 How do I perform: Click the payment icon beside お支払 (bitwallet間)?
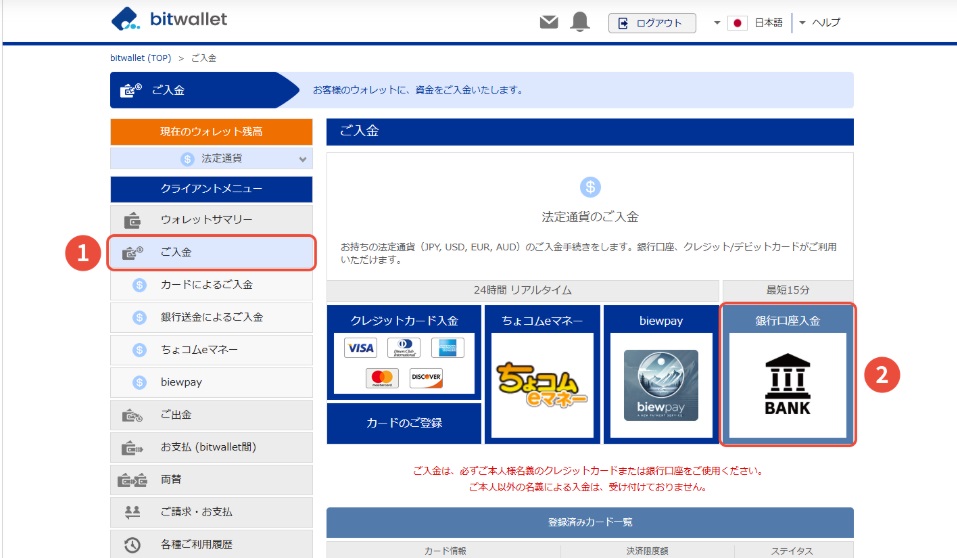[x=132, y=448]
